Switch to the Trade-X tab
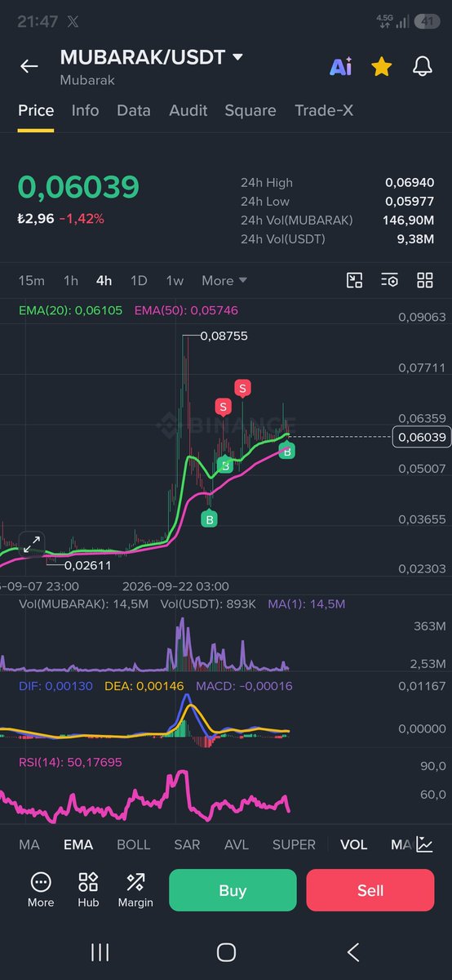The width and height of the screenshot is (452, 980). 324,110
